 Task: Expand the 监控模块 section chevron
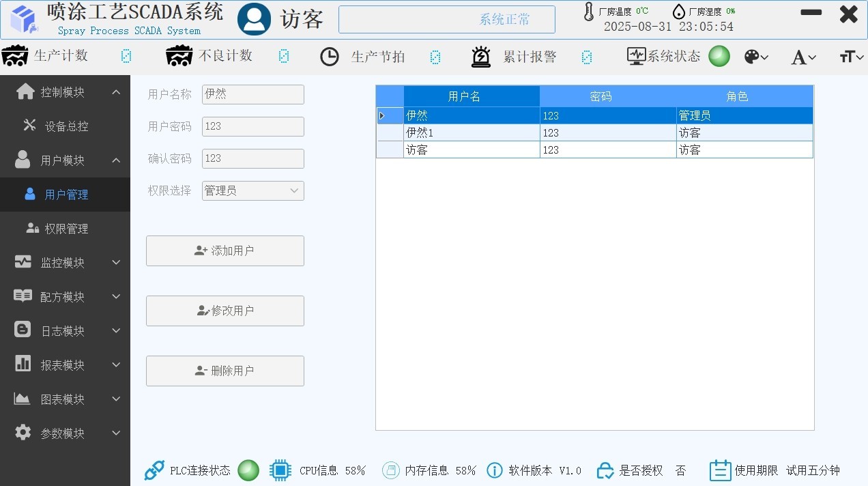[x=116, y=262]
